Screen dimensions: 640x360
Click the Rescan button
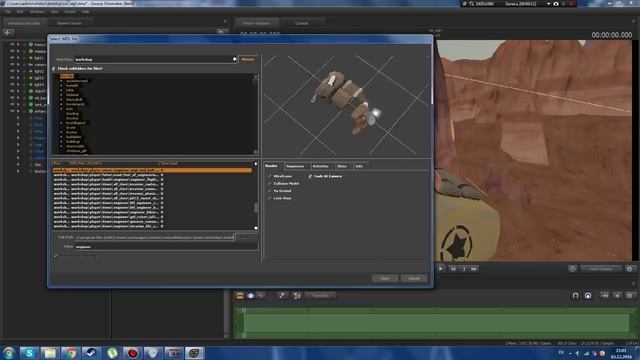(x=248, y=59)
